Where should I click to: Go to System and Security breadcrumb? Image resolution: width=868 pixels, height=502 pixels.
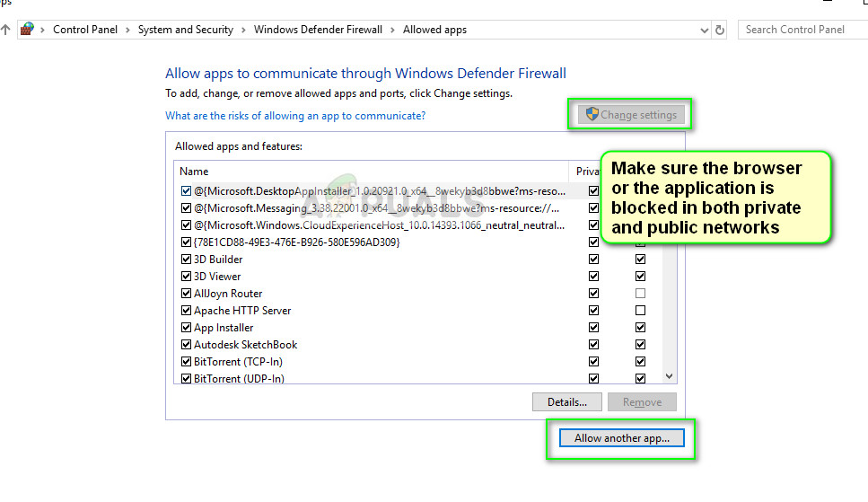pyautogui.click(x=186, y=30)
